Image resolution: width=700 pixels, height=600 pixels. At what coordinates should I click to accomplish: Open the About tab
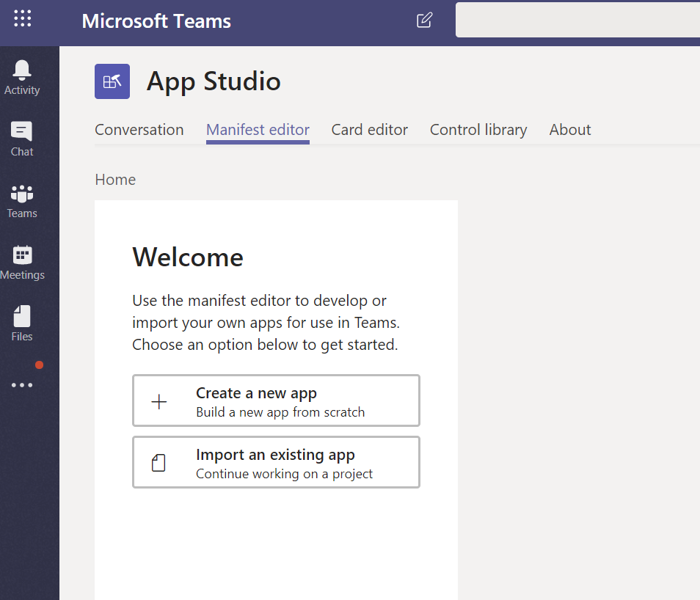[x=570, y=130]
